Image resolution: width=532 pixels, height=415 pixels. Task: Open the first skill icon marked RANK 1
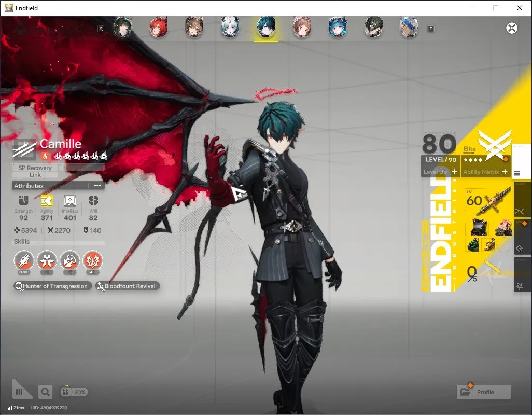point(24,260)
